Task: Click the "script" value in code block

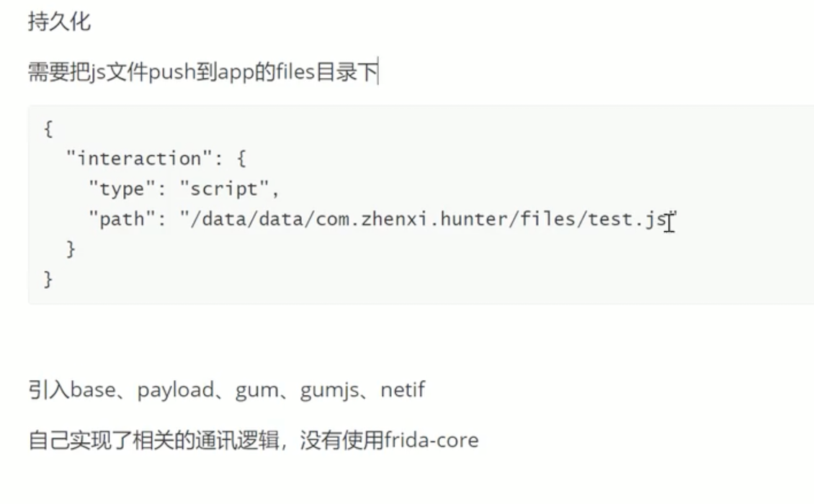Action: coord(224,189)
